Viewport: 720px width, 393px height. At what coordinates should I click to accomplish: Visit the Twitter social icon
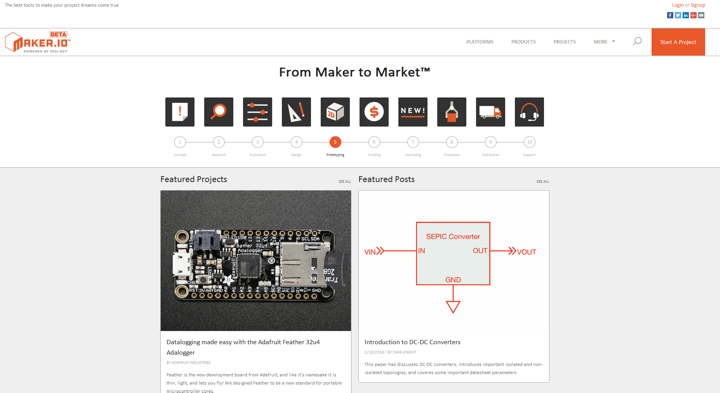coord(678,15)
